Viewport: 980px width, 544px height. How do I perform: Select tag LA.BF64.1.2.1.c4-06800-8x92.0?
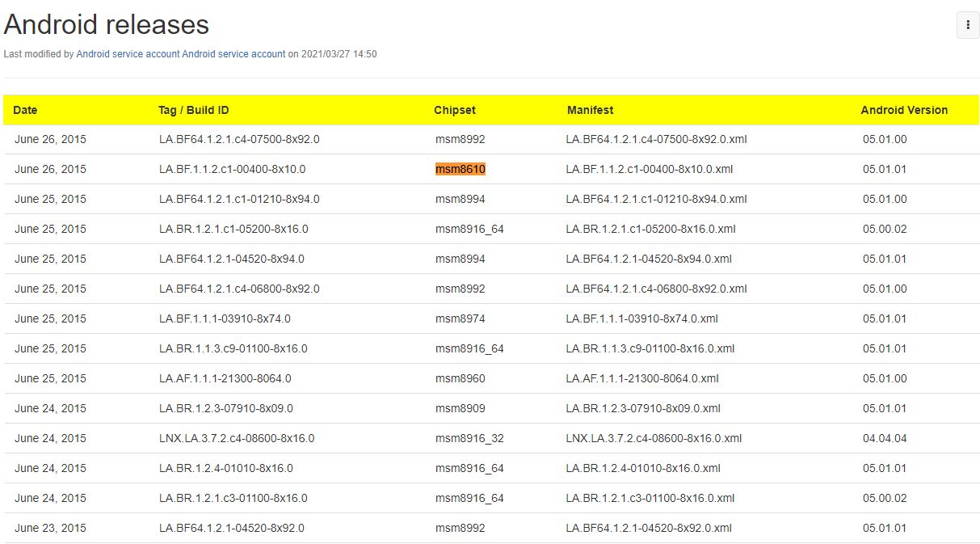(x=239, y=289)
